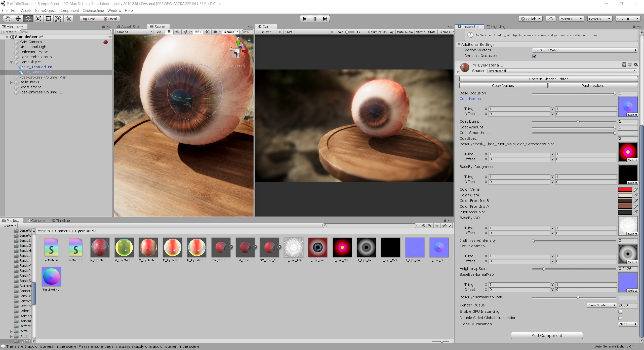This screenshot has width=644, height=350.
Task: Expand DollyTrack1 in the Hierarchy
Action: (x=12, y=82)
